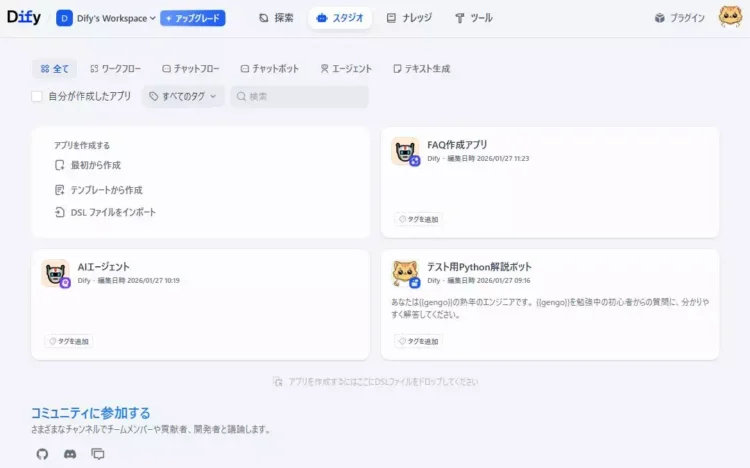Open the Discord community icon

(x=70, y=454)
